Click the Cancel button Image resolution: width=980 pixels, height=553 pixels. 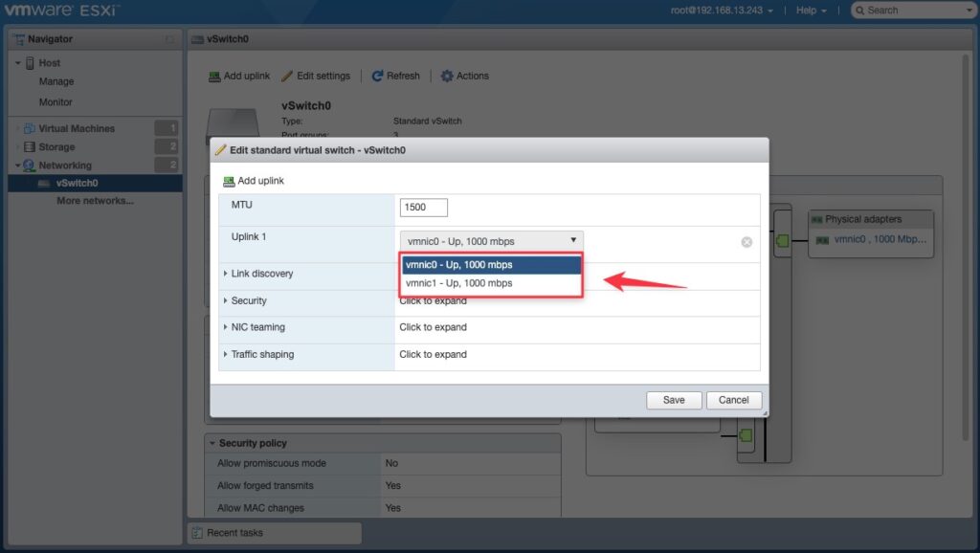click(x=734, y=400)
